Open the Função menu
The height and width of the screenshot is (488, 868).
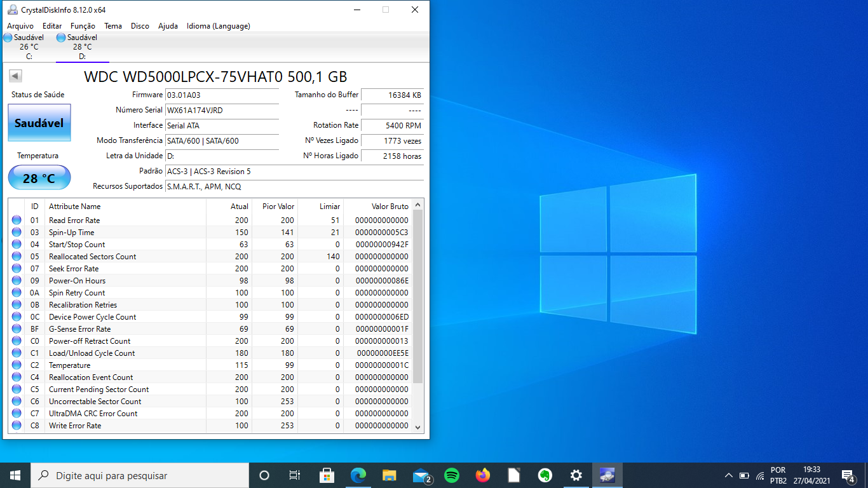click(x=83, y=26)
